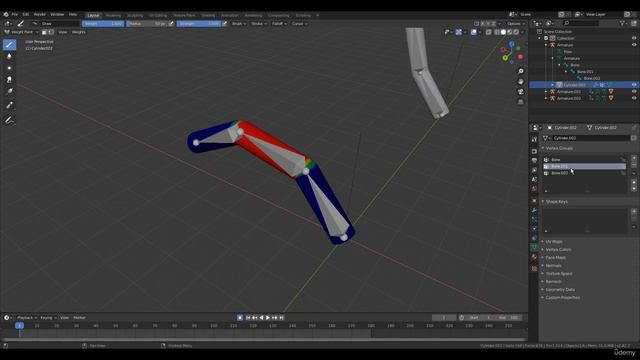Hide Armature.002 via eye icon

634,98
